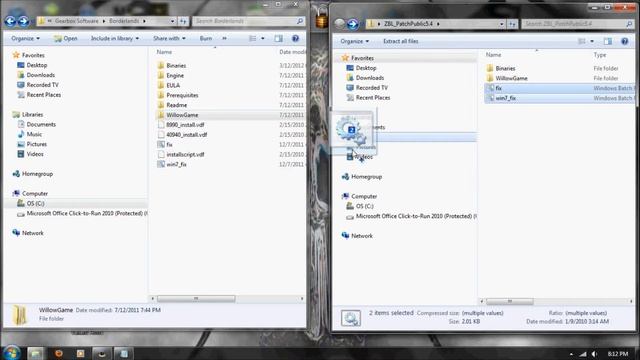
Task: Open view options dropdown arrow in Borderlands window
Action: click(262, 38)
